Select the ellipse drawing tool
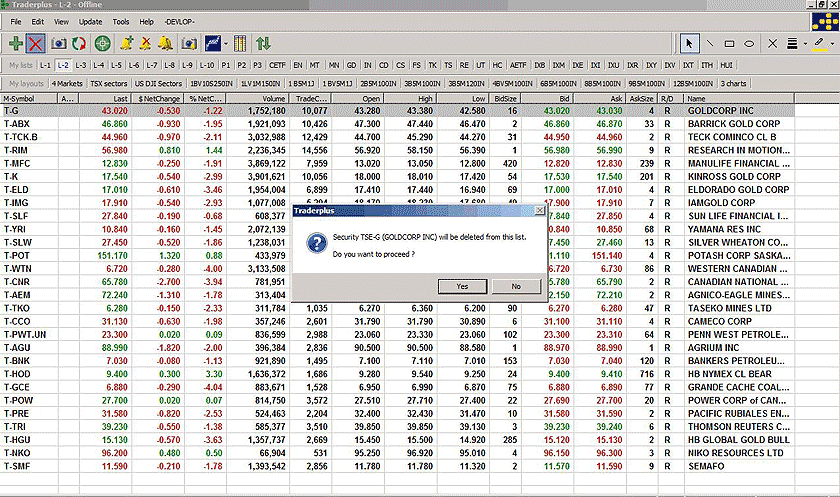 [749, 44]
